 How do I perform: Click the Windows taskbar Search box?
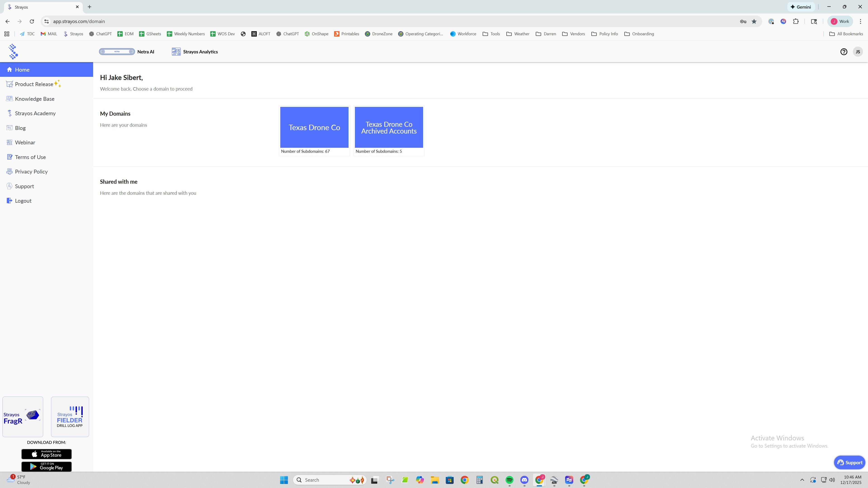tap(330, 480)
